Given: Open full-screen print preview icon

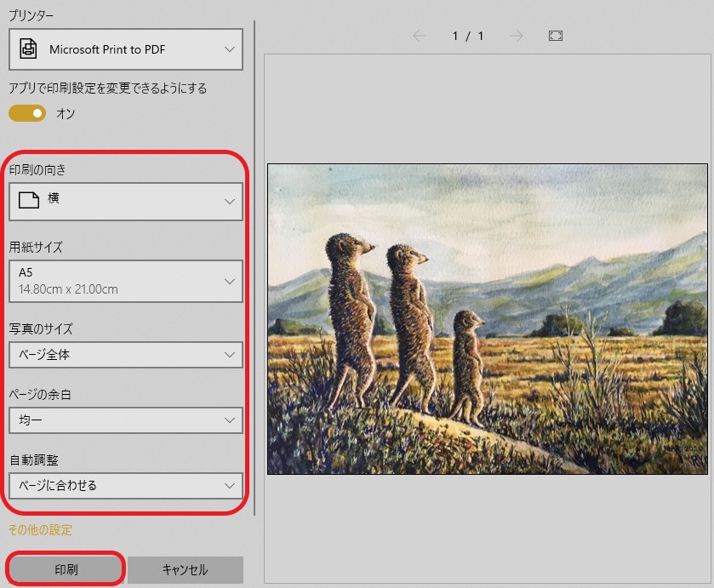Looking at the screenshot, I should tap(556, 36).
